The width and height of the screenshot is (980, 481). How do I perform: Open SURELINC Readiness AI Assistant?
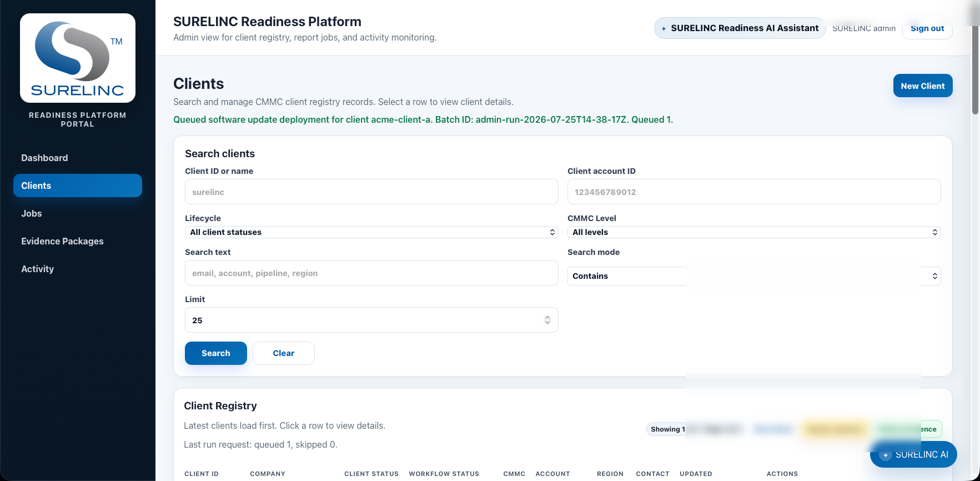coord(740,28)
